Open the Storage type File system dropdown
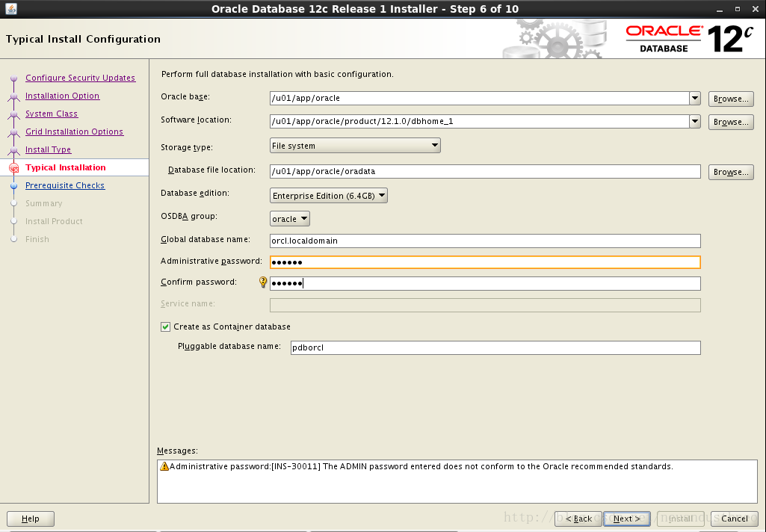This screenshot has width=766, height=532. coord(355,146)
